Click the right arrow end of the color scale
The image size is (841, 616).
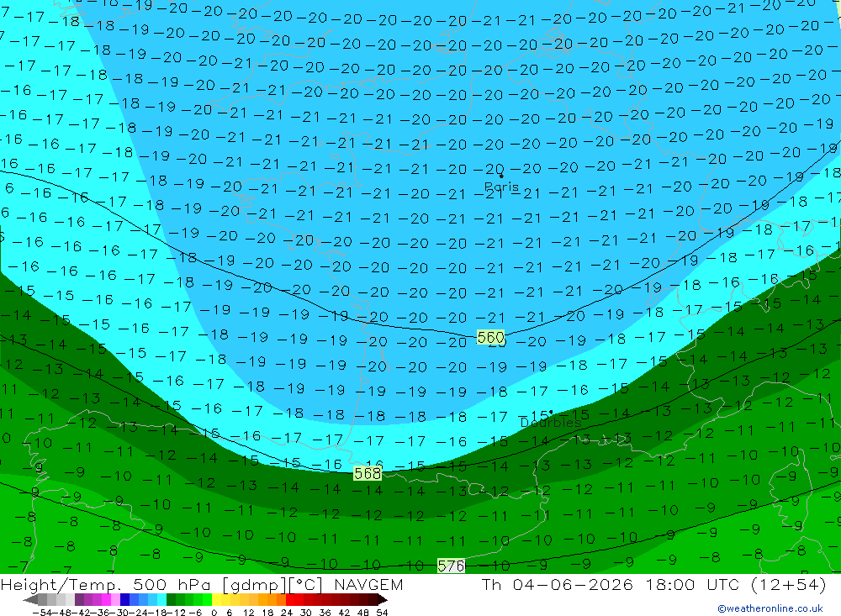[x=383, y=599]
